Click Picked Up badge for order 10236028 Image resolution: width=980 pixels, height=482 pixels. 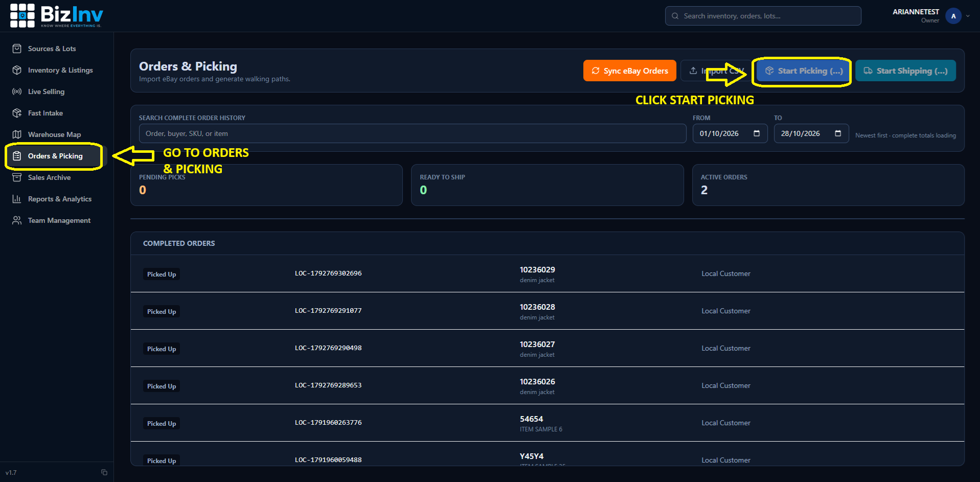point(162,311)
